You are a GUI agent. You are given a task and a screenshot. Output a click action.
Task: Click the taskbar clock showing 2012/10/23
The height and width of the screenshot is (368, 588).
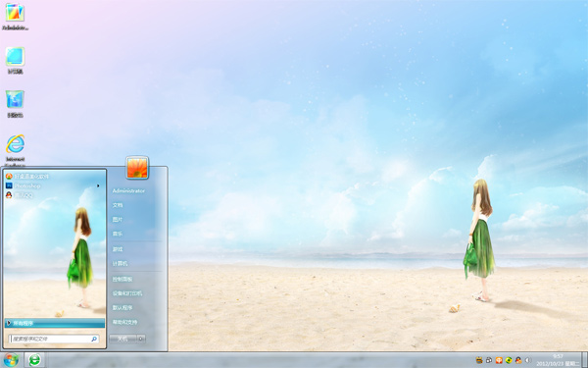coord(558,360)
